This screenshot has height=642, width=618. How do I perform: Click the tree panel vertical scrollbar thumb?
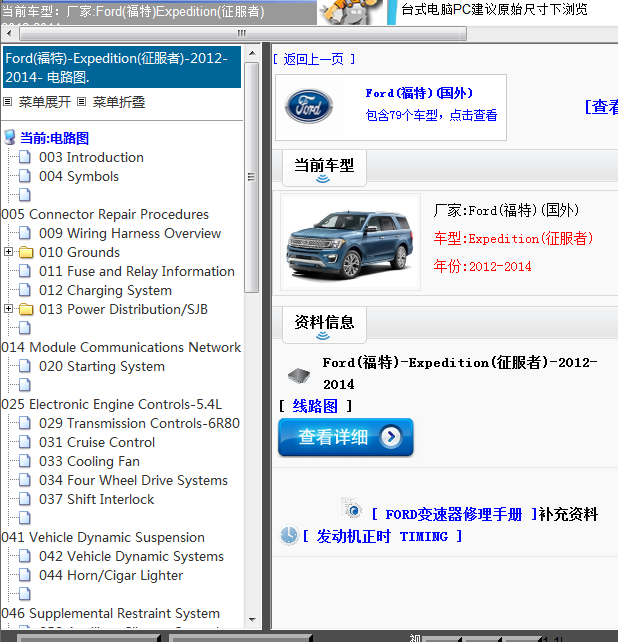[x=252, y=177]
